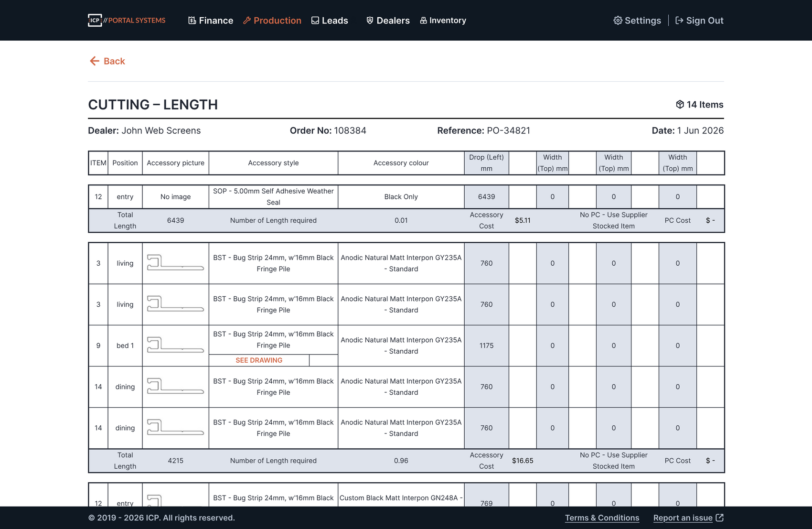The height and width of the screenshot is (529, 812).
Task: Click 'SOP - 5.00mm Self Adhesive Weather Seal'
Action: 273,197
